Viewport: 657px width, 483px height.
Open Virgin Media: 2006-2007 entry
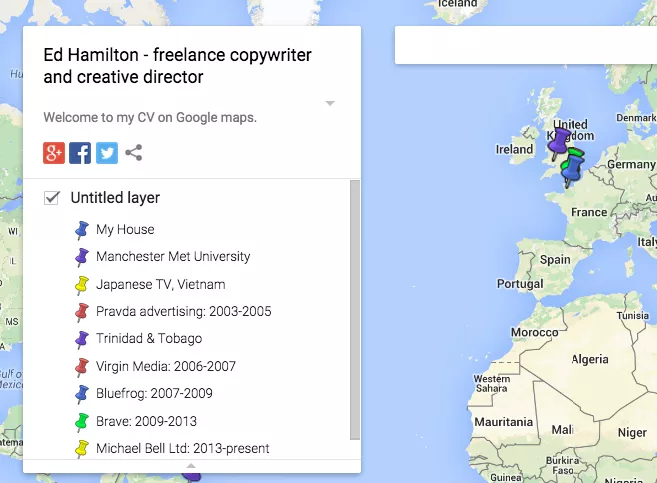tap(165, 366)
